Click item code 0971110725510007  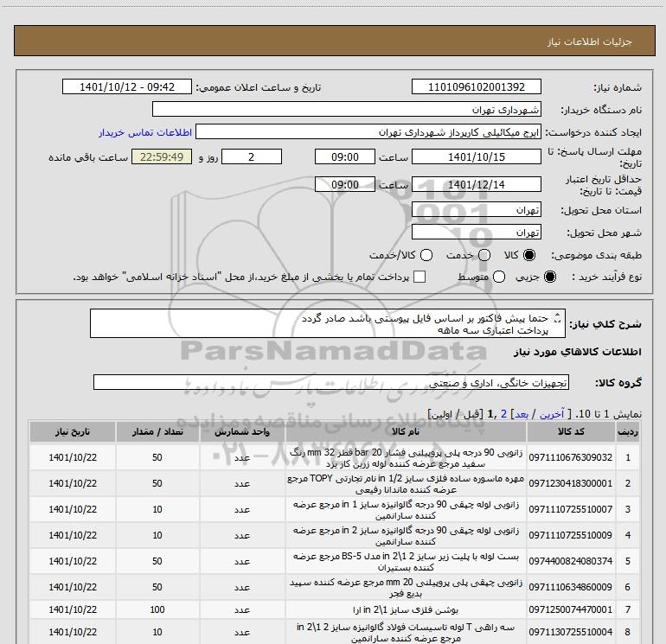point(571,509)
